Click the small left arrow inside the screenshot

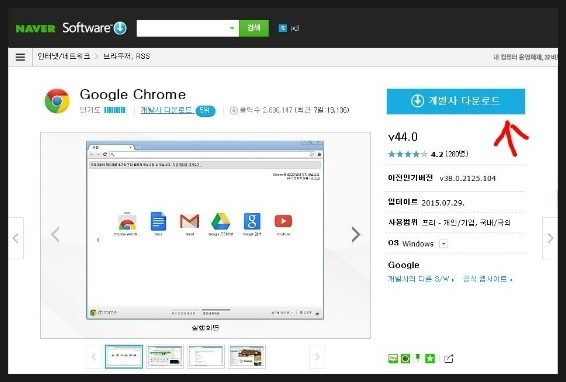pyautogui.click(x=98, y=240)
